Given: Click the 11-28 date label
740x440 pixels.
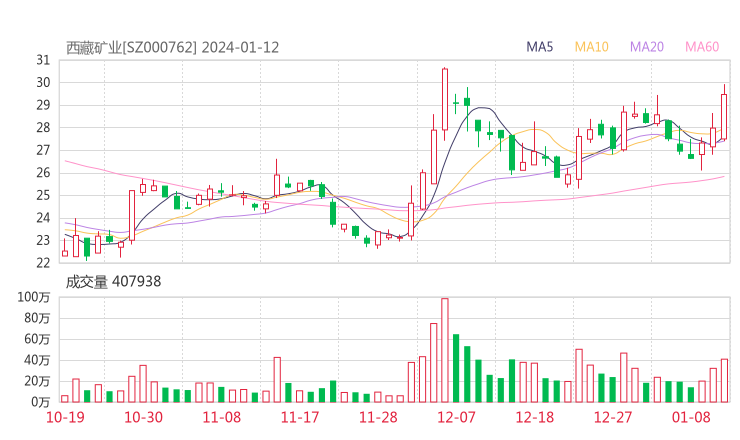Looking at the screenshot, I should point(378,417).
